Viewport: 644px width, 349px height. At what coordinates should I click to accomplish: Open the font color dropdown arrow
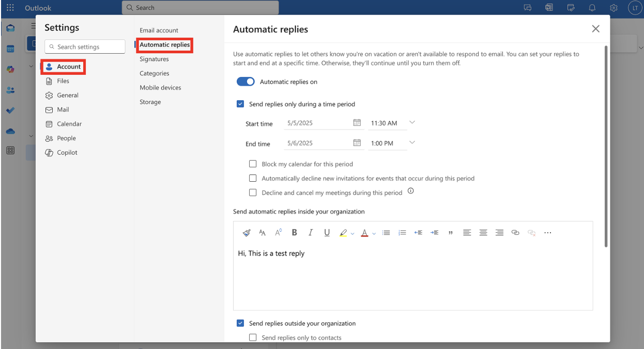[x=374, y=233]
